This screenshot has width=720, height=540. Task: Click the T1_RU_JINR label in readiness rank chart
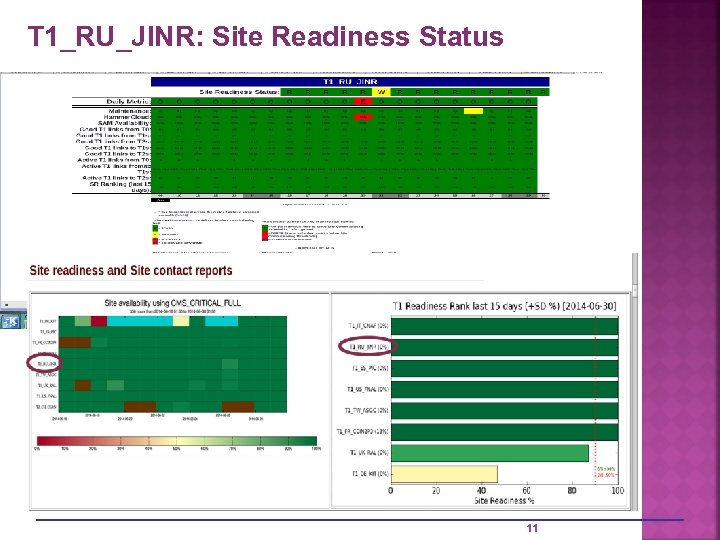[x=368, y=347]
